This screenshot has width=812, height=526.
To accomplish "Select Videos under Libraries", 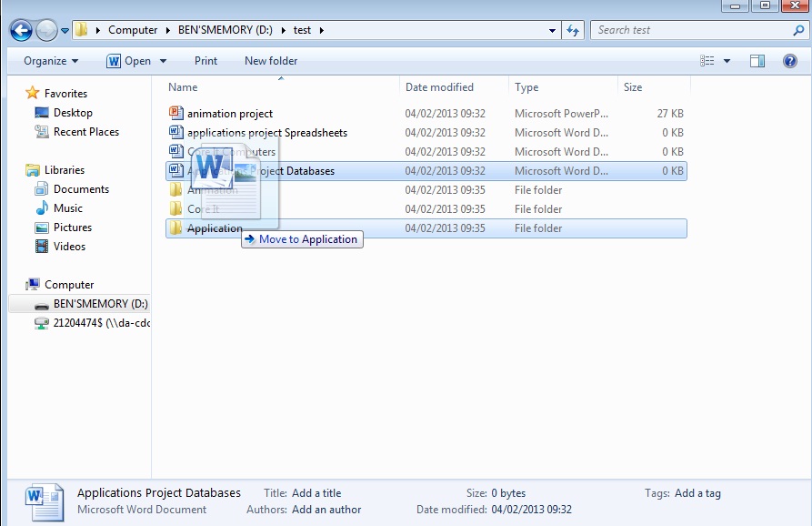I will point(67,247).
